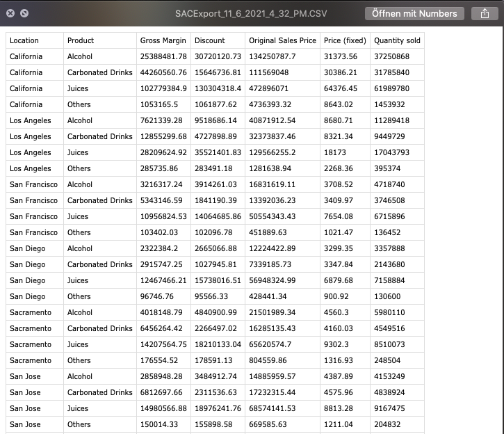Image resolution: width=504 pixels, height=434 pixels.
Task: Click Carbonated Drinks in the California row
Action: coord(99,72)
